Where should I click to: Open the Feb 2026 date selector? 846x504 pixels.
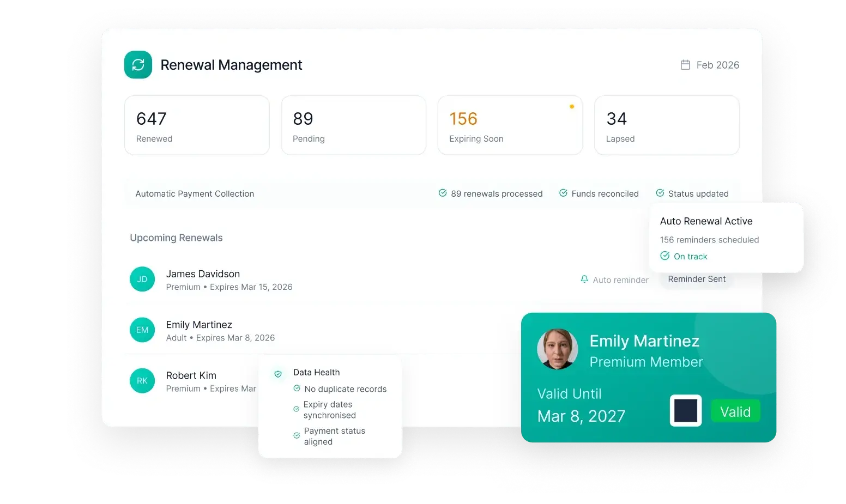tap(710, 65)
